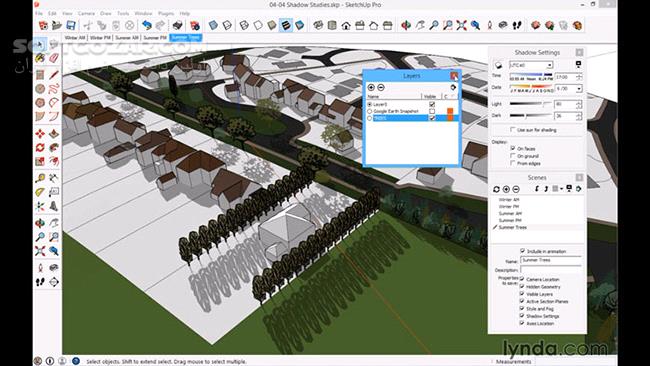Viewport: 650px width, 366px height.
Task: Switch to the Wireframe style icon
Action: (x=244, y=25)
